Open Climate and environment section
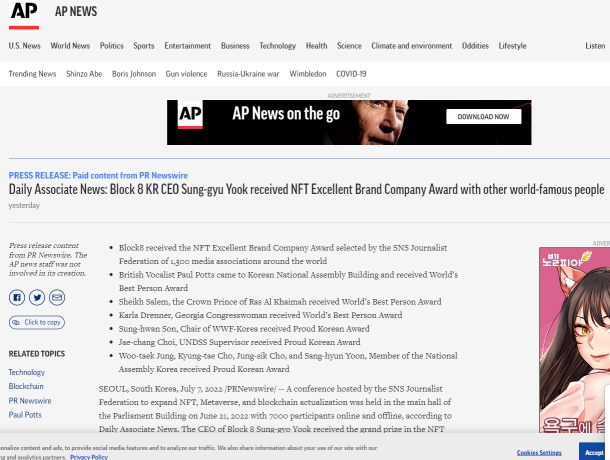Screen dimensions: 610x460 pos(412,46)
